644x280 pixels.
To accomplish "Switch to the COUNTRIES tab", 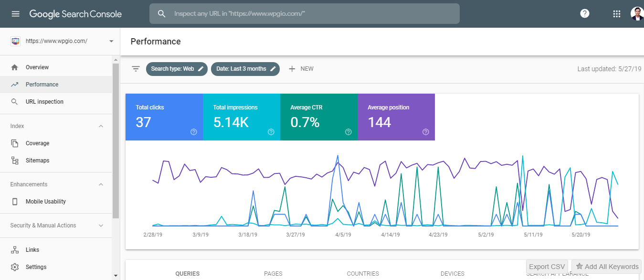I will tap(363, 274).
